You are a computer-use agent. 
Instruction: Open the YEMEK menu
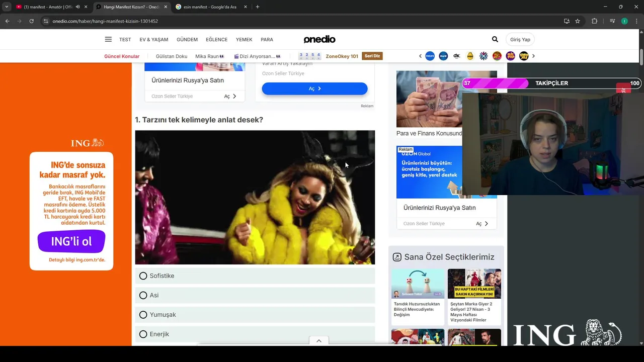244,40
